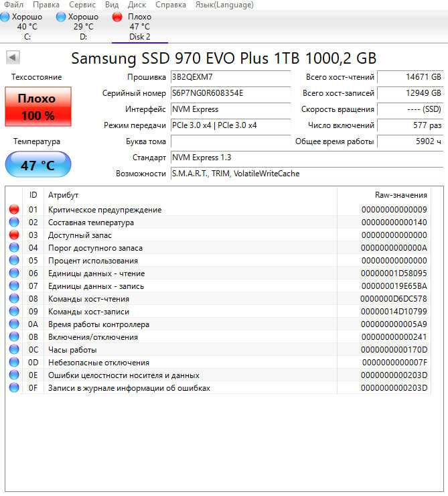This screenshot has height=496, width=448.
Task: Click blue status icon for Ошибки целостности носителя
Action: 14,375
